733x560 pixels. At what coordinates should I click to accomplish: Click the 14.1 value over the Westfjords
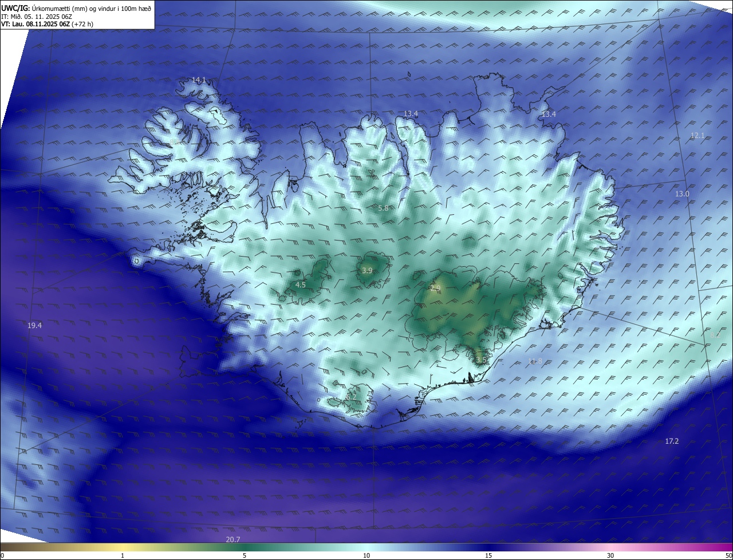pyautogui.click(x=198, y=80)
